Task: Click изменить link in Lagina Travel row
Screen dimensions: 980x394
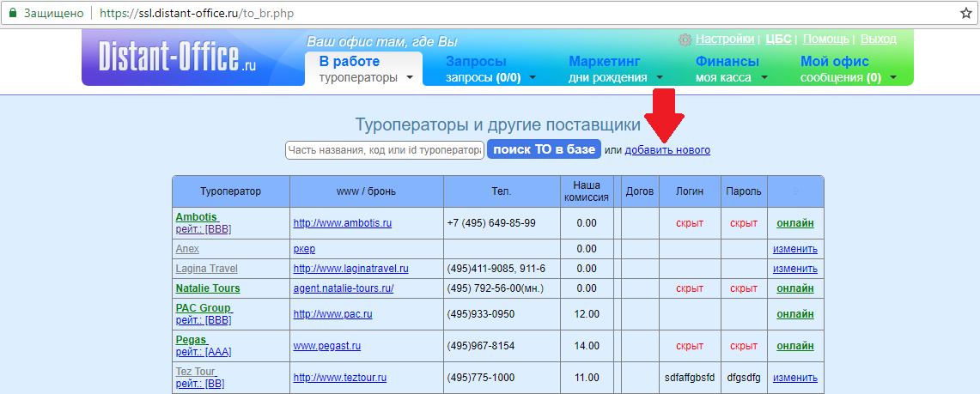Action: click(x=795, y=269)
